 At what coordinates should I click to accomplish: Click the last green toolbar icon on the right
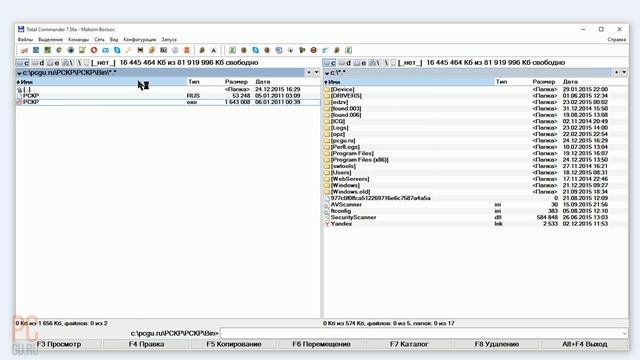point(349,50)
